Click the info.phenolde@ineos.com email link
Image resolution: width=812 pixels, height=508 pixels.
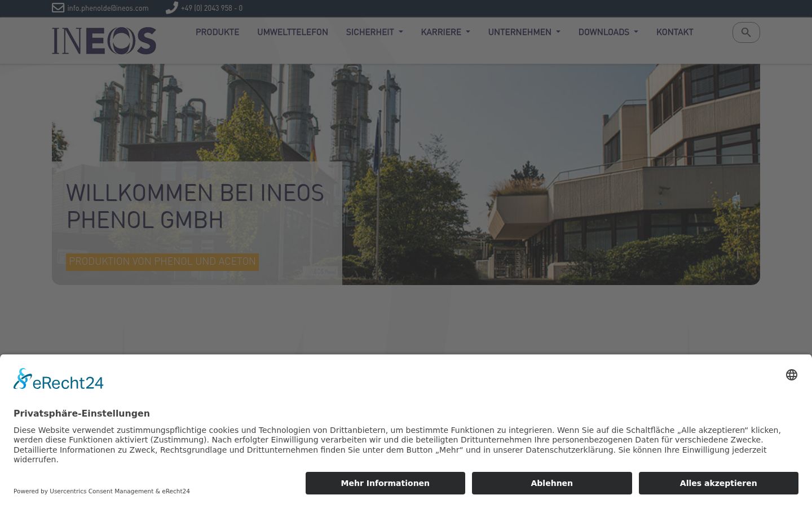(108, 8)
